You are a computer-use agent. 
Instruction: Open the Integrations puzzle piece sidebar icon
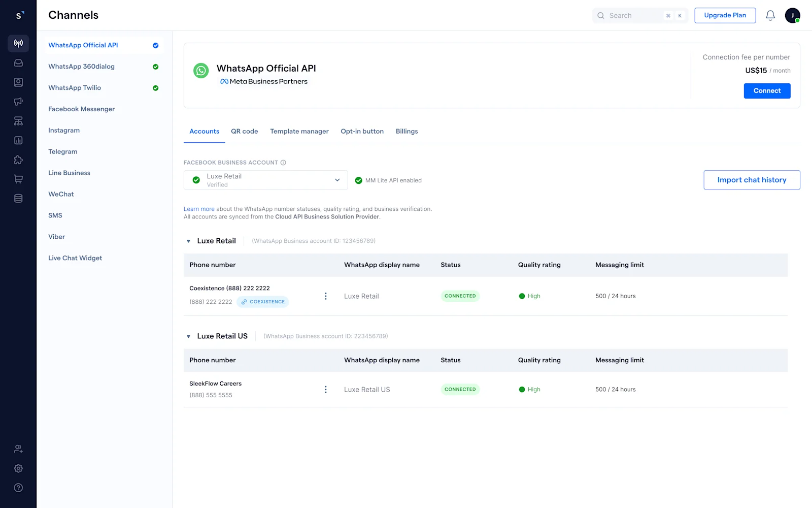coord(18,160)
